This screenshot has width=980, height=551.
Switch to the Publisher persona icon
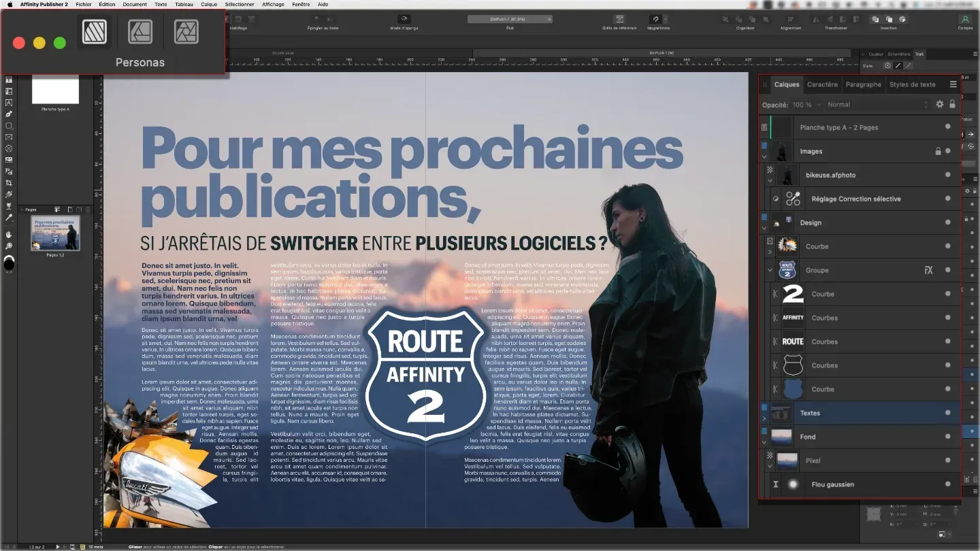point(94,31)
